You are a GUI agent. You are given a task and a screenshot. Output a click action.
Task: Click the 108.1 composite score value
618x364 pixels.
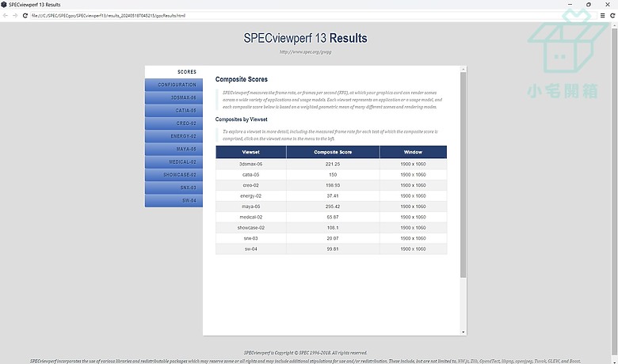click(x=333, y=228)
